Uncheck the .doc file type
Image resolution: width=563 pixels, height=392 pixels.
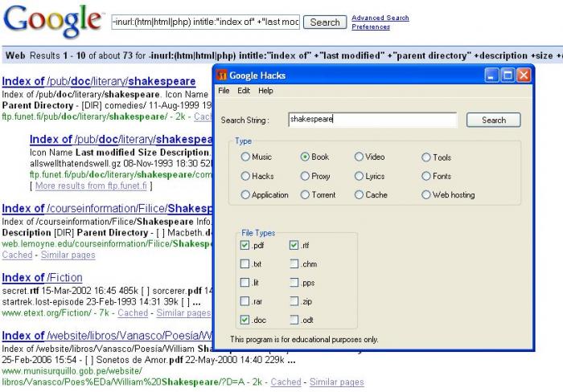pyautogui.click(x=245, y=320)
